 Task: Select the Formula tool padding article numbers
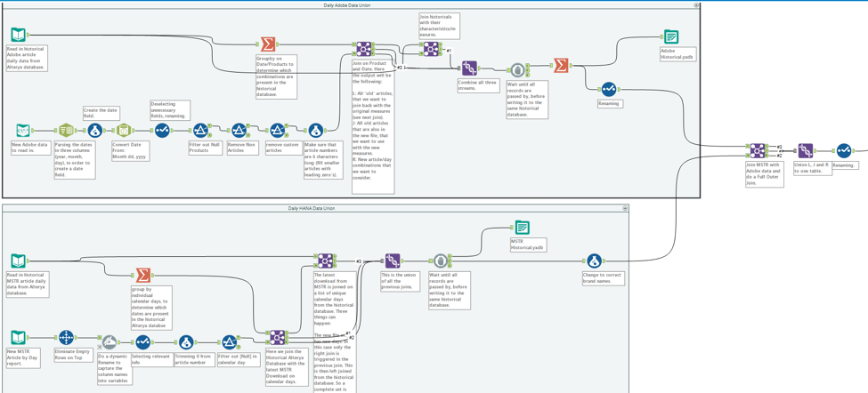(315, 131)
